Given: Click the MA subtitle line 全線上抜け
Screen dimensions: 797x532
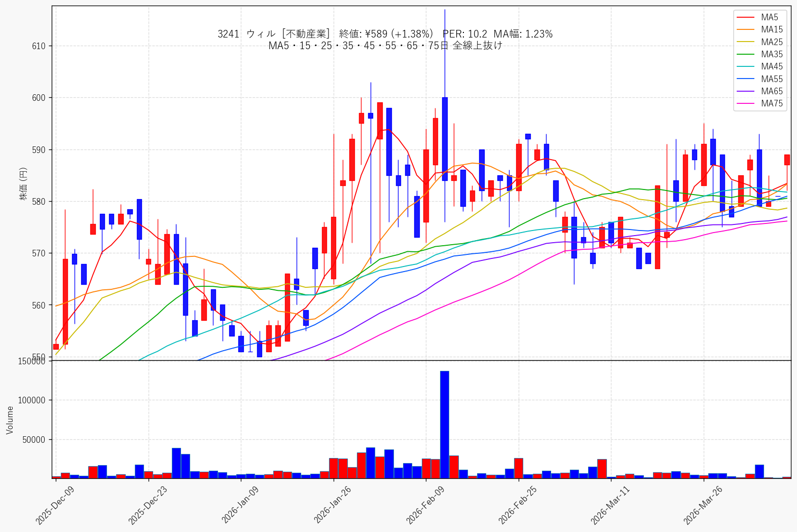Looking at the screenshot, I should [385, 46].
